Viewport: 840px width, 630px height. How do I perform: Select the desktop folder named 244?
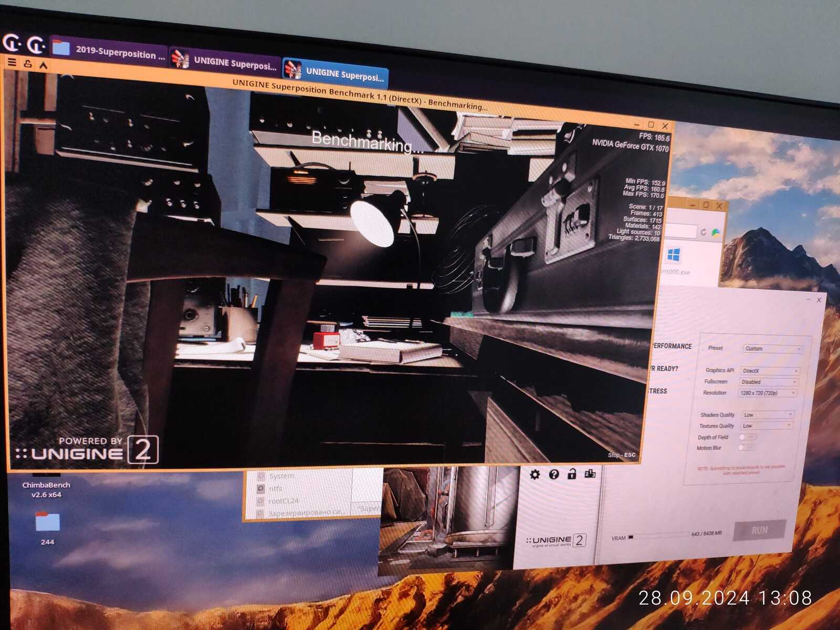click(x=47, y=528)
